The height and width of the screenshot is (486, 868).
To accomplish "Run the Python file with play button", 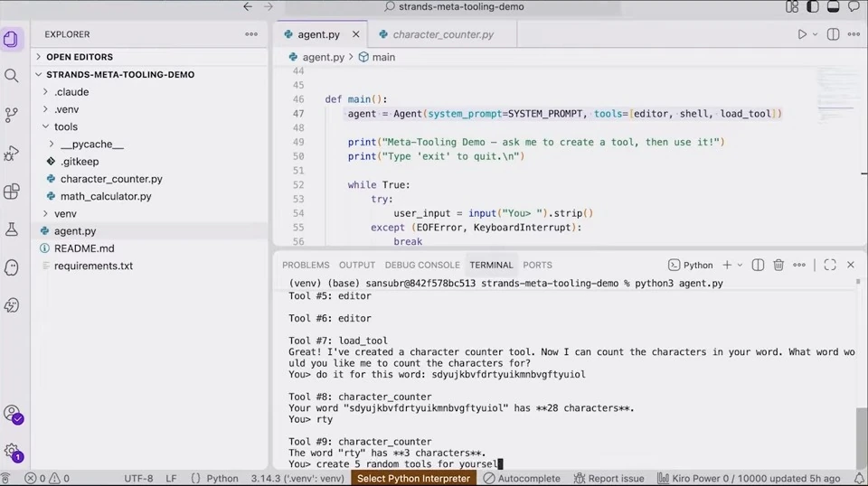I will point(802,34).
